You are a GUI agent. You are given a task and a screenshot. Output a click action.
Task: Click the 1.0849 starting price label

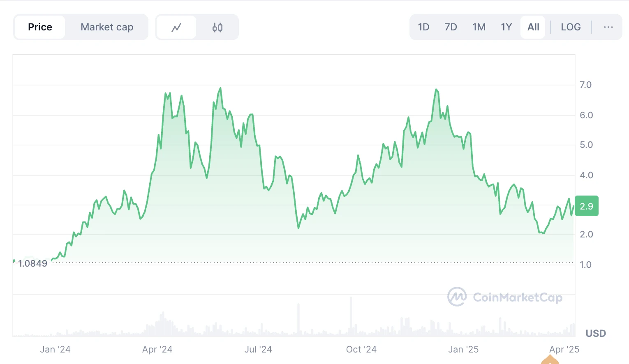32,264
